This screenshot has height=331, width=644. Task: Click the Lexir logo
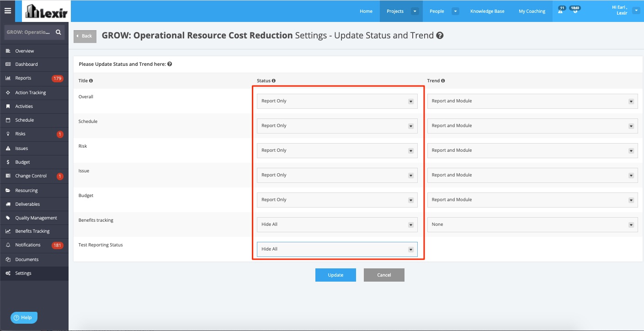47,11
